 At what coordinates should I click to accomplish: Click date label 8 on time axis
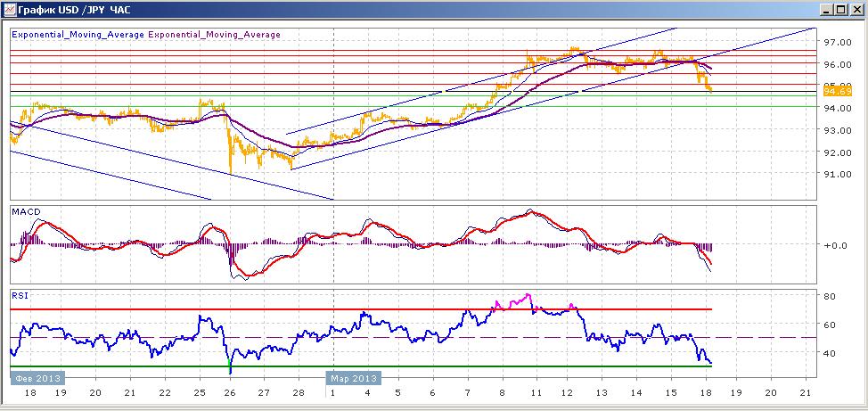(502, 392)
